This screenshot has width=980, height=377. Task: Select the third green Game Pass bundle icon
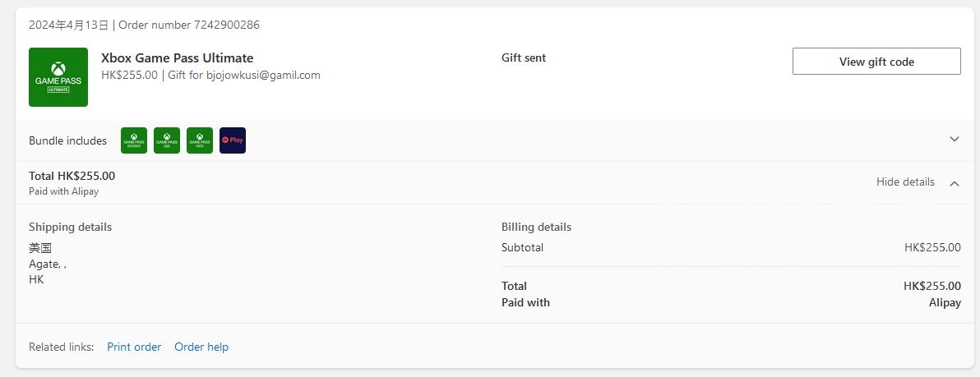click(x=200, y=140)
